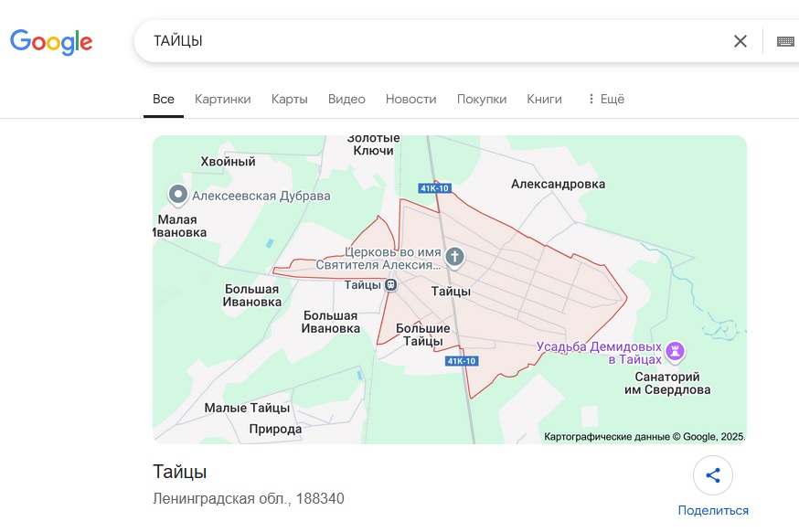Click the upper 41К-10 road badge
The height and width of the screenshot is (532, 799).
tap(434, 188)
